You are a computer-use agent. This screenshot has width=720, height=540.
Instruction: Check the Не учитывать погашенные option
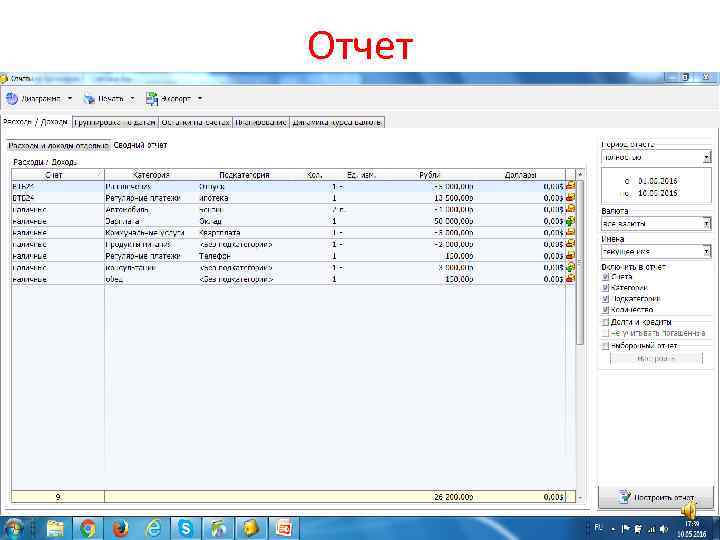pyautogui.click(x=605, y=333)
